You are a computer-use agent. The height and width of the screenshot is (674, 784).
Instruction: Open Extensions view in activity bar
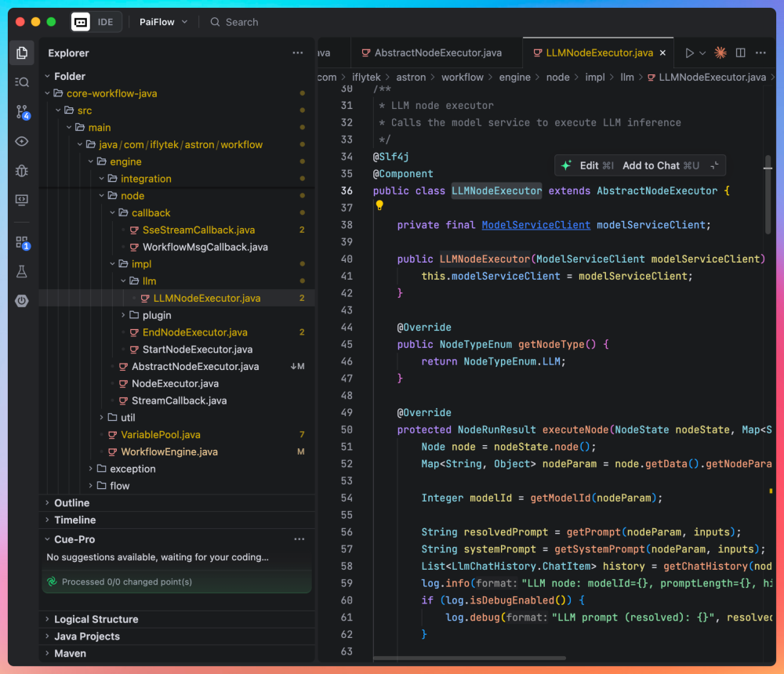pos(22,242)
